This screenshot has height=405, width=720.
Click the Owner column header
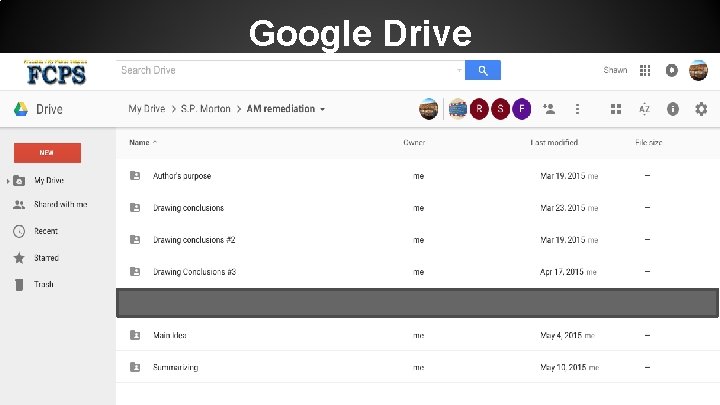[x=414, y=142]
